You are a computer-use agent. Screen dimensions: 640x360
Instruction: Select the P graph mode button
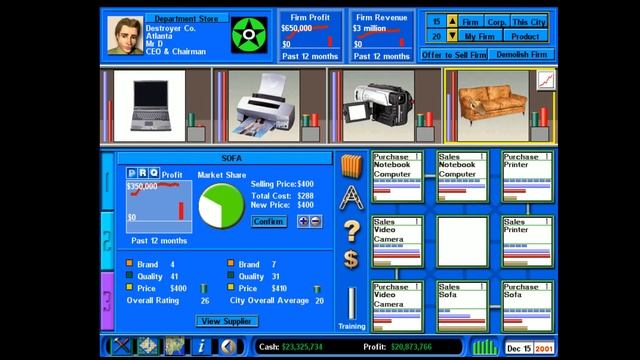click(x=131, y=173)
